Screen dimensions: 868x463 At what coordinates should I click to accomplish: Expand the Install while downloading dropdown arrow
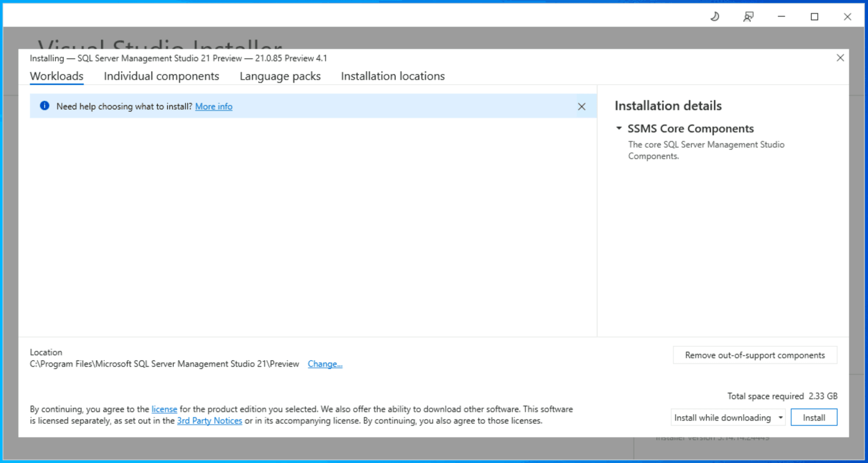point(780,417)
